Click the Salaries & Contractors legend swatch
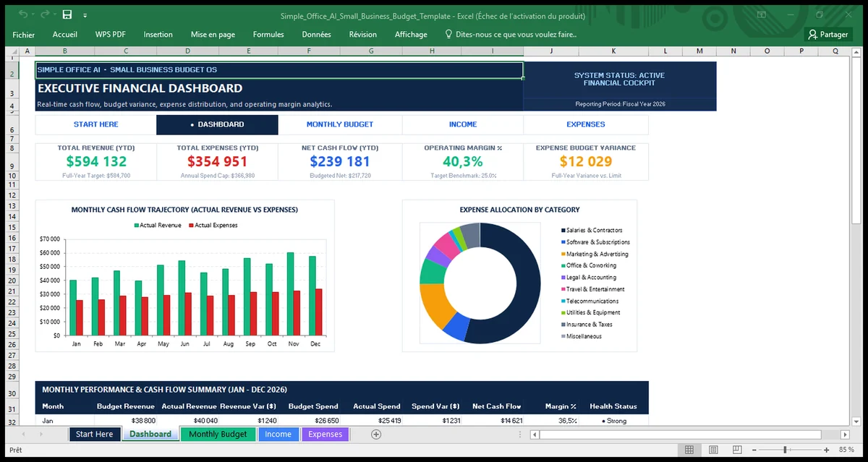This screenshot has height=462, width=868. (563, 230)
